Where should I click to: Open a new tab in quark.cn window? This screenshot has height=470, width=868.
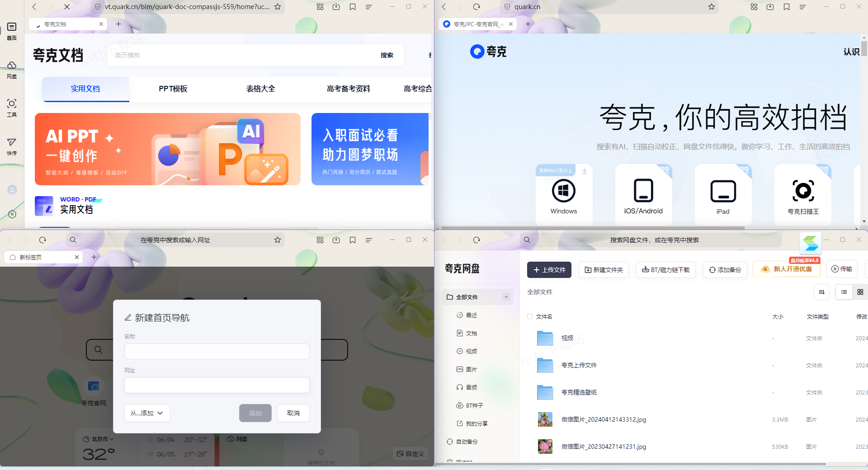[x=528, y=24]
